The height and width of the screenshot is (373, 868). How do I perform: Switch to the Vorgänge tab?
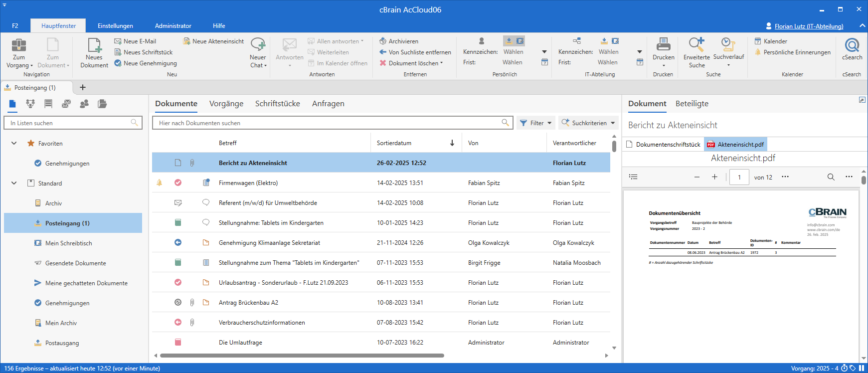226,104
